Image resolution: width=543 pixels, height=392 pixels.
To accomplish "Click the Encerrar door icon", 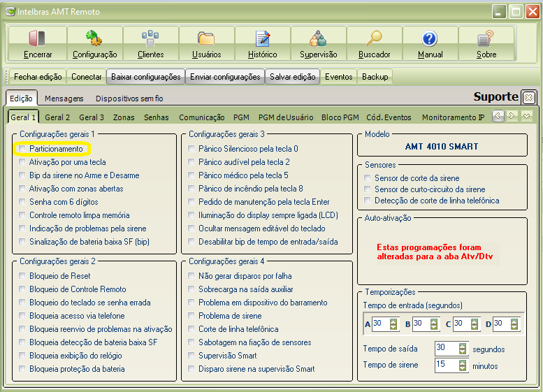I will tap(37, 38).
